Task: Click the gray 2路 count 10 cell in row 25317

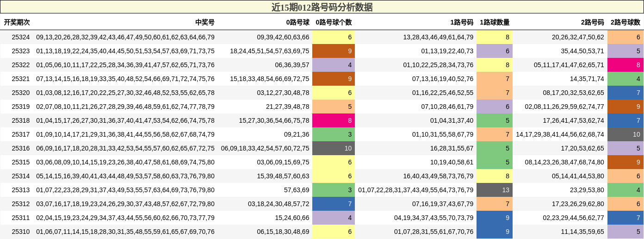Action: click(625, 134)
